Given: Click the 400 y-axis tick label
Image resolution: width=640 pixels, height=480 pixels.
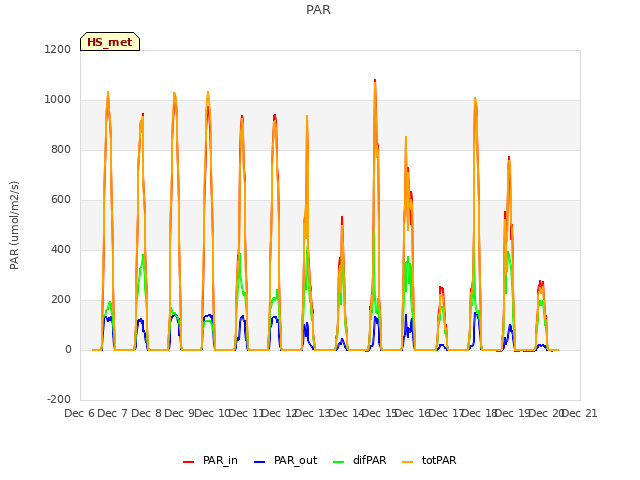Looking at the screenshot, I should [61, 249].
